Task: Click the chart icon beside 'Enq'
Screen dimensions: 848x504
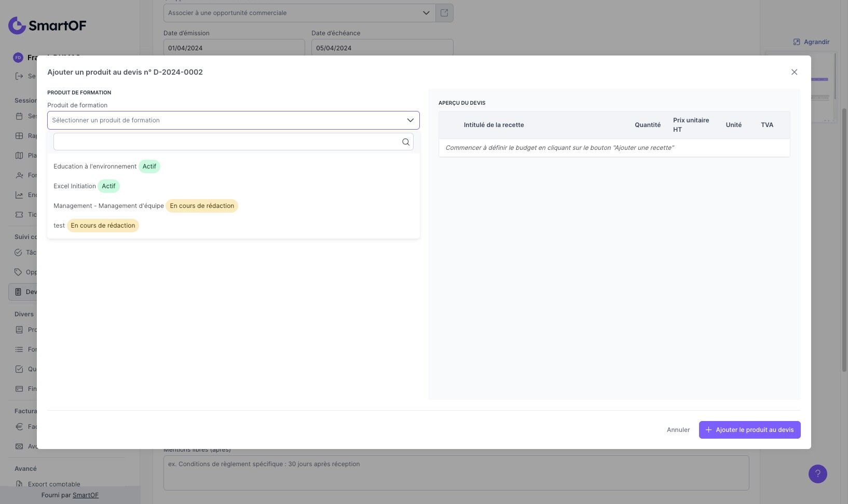Action: 19,195
